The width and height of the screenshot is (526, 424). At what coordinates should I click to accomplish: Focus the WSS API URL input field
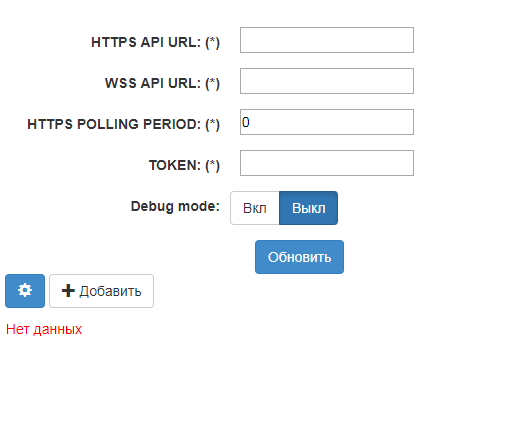(327, 81)
